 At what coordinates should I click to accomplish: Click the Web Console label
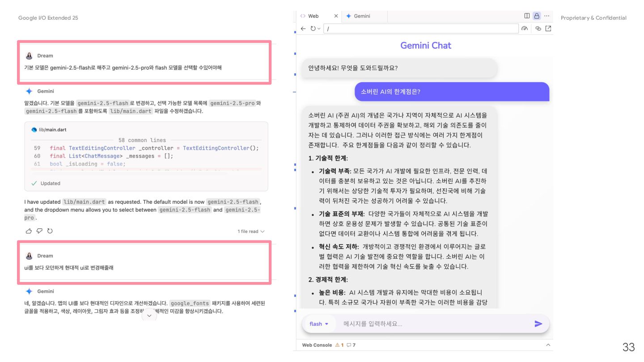click(x=317, y=345)
